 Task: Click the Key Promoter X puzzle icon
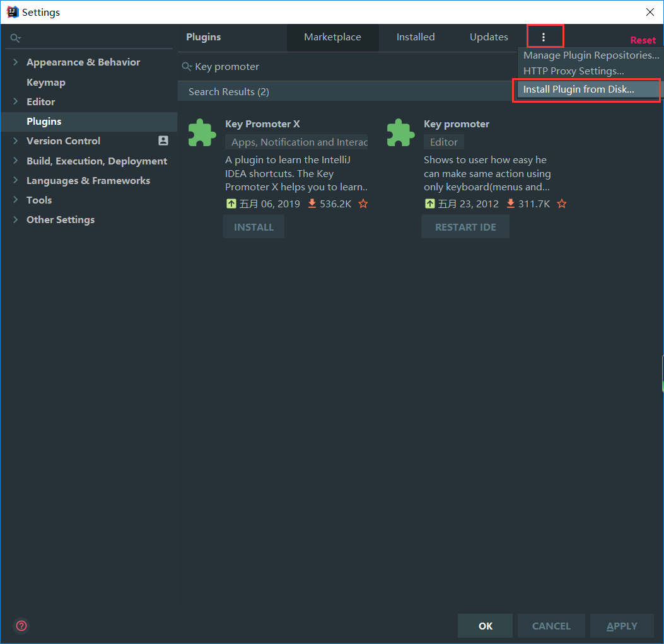202,133
